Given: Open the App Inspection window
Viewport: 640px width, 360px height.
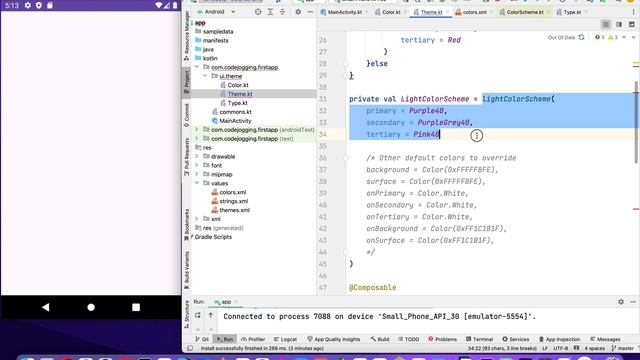Looking at the screenshot, I should 560,339.
